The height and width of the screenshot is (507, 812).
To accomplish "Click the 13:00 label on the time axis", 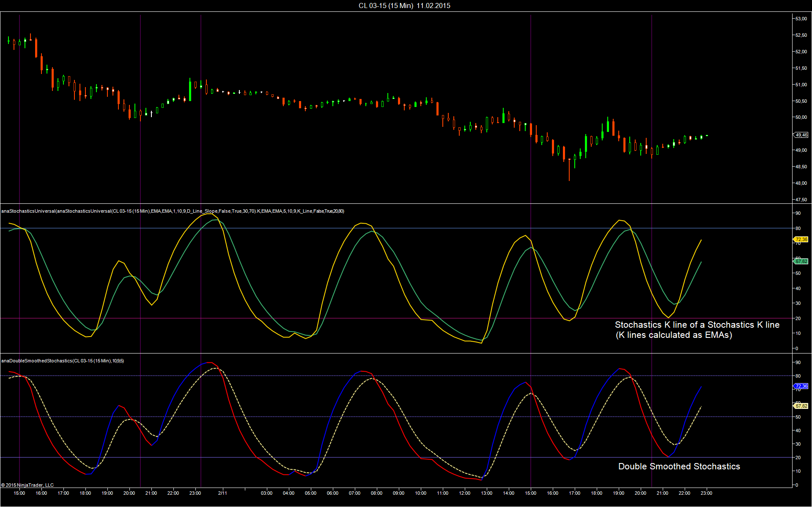I will pyautogui.click(x=487, y=493).
